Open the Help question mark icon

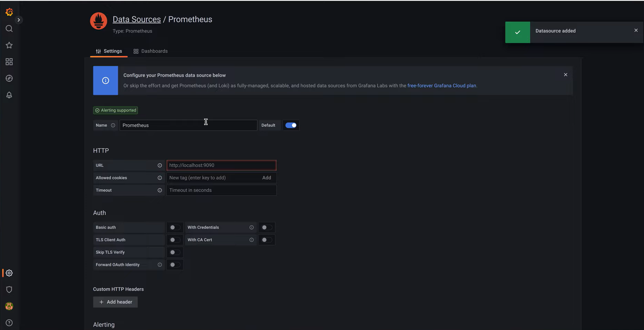point(9,323)
